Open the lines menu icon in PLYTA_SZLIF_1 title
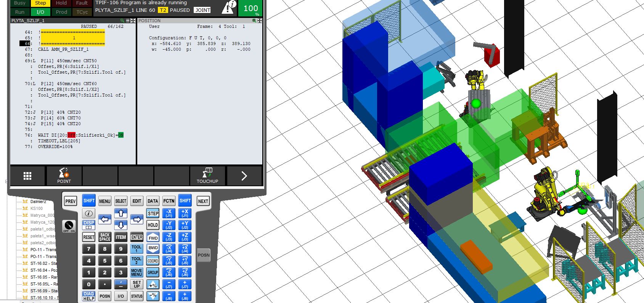Viewport: 644px width, 303px height. click(x=127, y=21)
